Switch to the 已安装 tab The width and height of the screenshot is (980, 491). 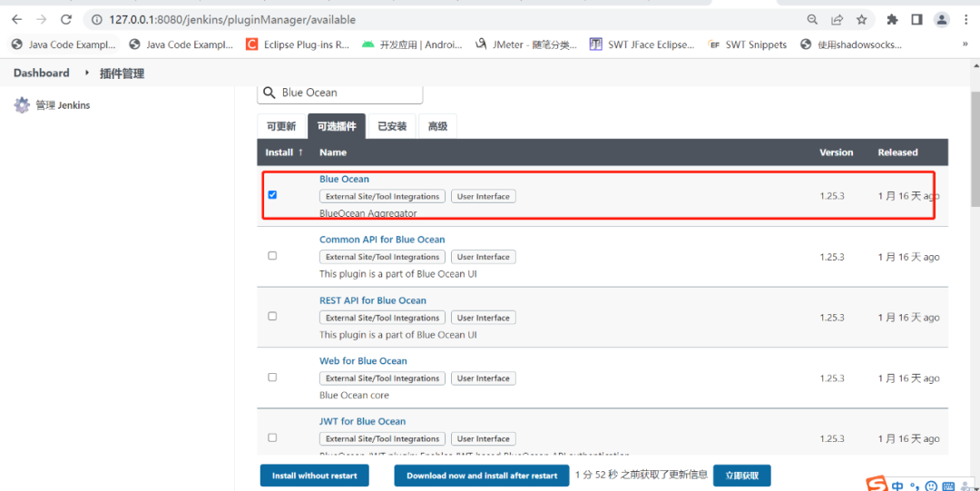click(392, 126)
